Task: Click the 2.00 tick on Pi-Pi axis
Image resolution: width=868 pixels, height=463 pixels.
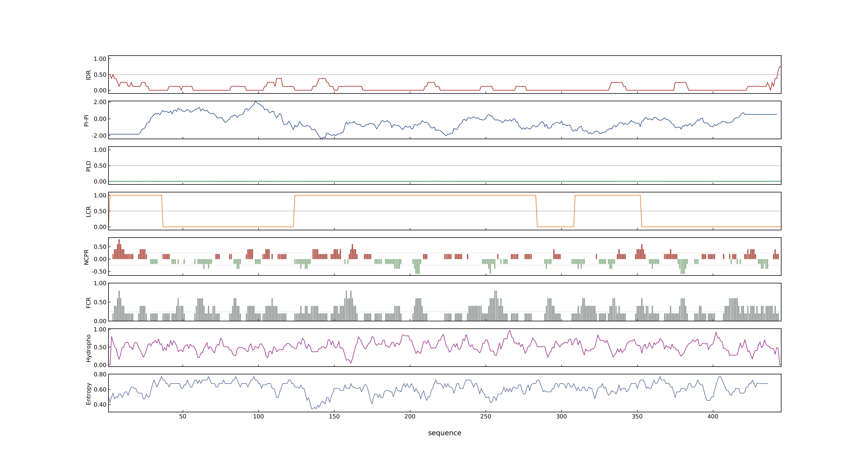Action: [x=100, y=102]
